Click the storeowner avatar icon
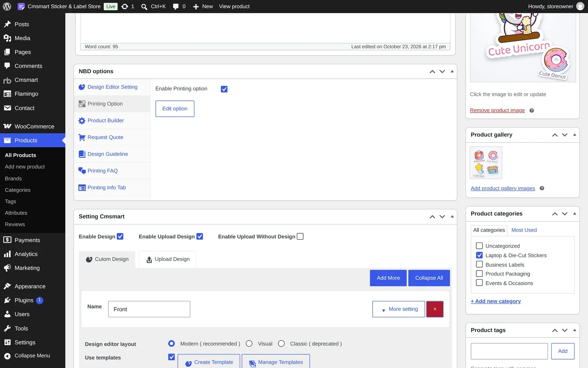The width and height of the screenshot is (588, 368). tap(580, 6)
